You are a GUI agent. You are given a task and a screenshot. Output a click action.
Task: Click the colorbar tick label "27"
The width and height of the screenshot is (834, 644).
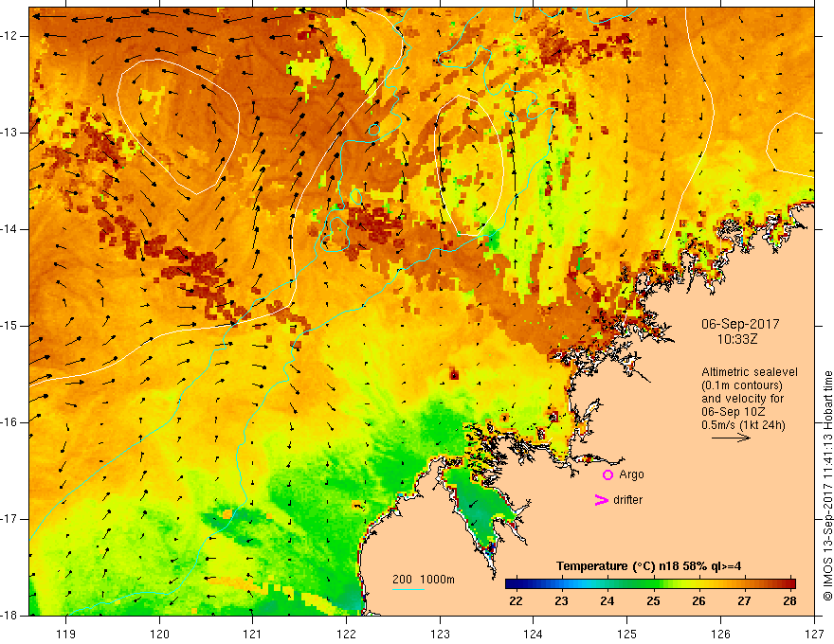click(744, 601)
